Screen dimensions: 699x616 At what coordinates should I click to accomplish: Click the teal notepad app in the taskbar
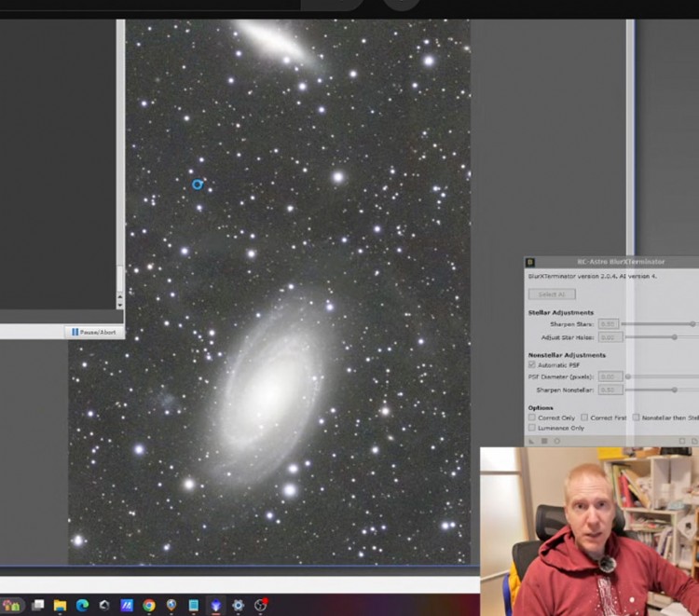[x=194, y=606]
